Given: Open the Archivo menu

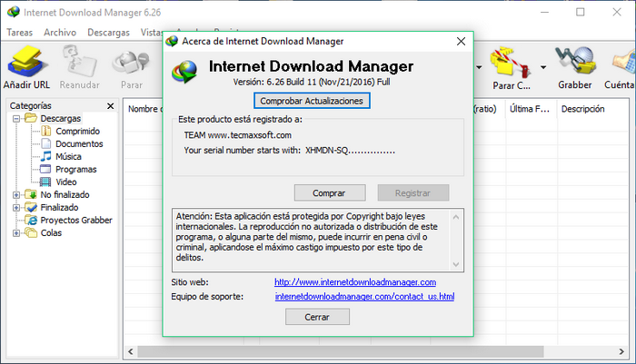Looking at the screenshot, I should 60,33.
